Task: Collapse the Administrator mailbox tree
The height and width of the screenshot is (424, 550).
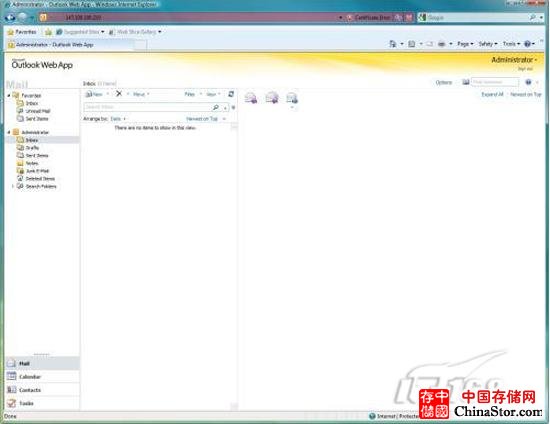Action: [x=9, y=132]
